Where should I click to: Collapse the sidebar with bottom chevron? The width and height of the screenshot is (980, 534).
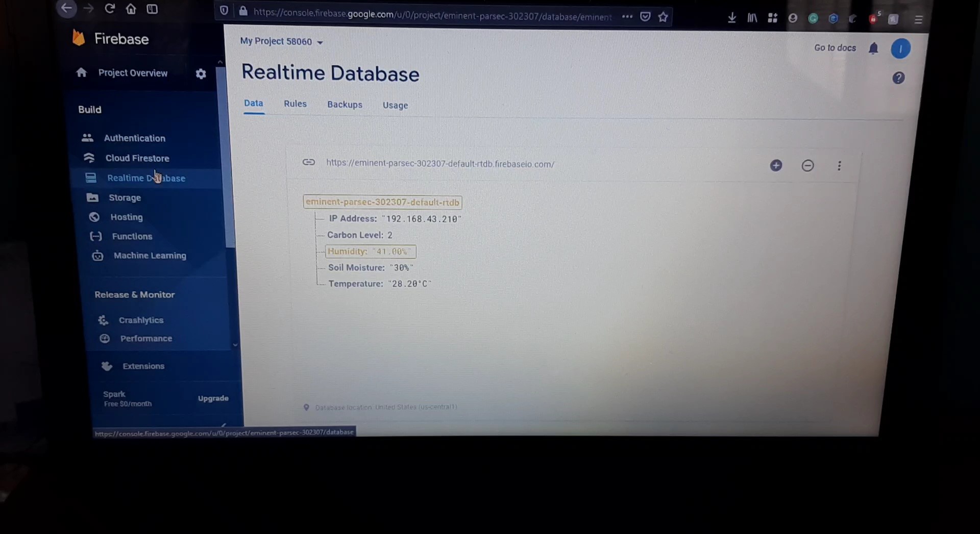(x=224, y=424)
